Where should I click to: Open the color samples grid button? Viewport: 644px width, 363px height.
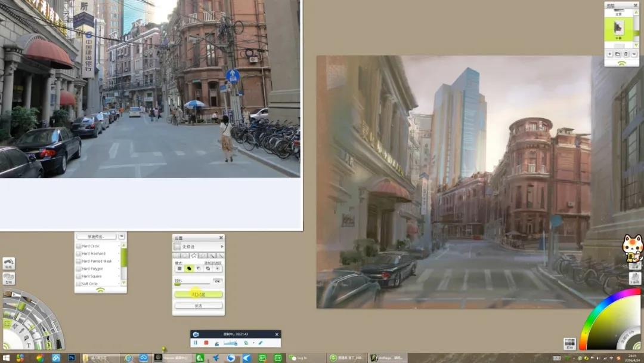click(569, 344)
